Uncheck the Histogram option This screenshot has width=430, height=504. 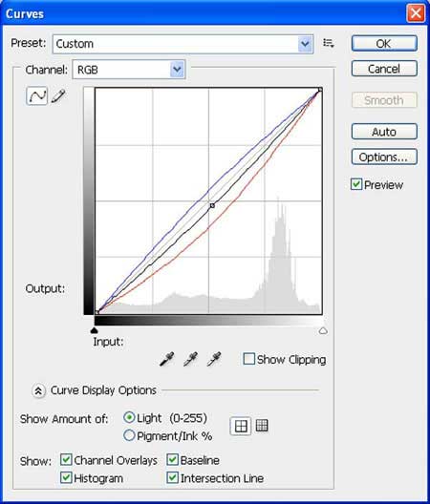(x=66, y=477)
